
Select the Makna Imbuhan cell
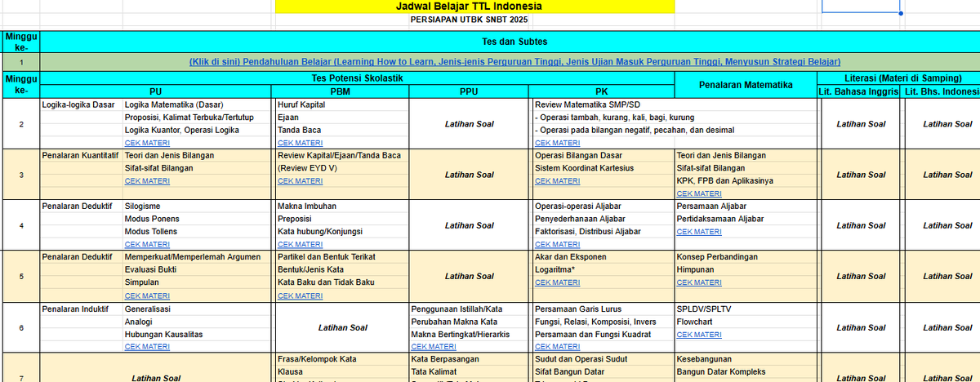click(x=341, y=207)
